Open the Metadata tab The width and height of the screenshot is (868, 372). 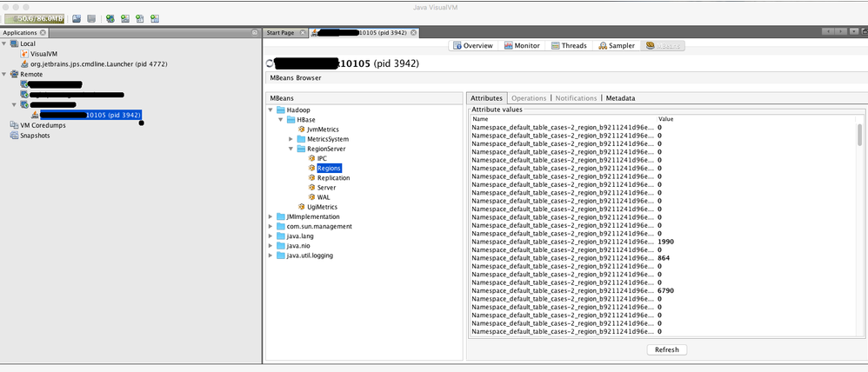click(x=620, y=98)
